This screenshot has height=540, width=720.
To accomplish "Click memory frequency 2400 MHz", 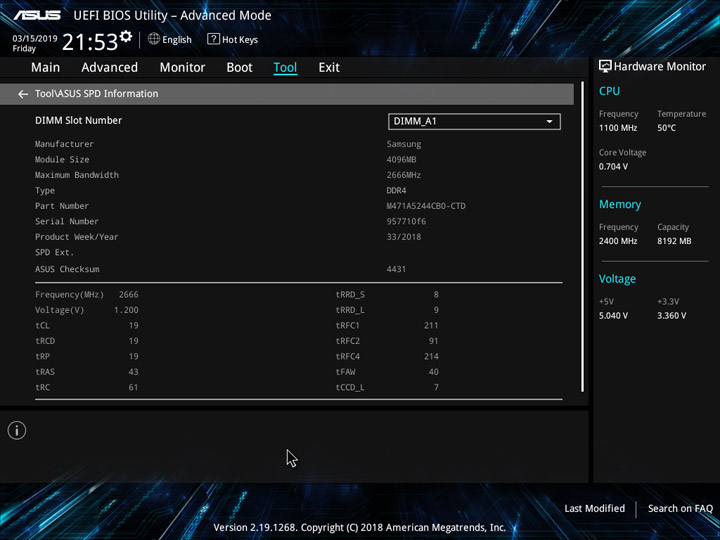I will click(x=618, y=241).
